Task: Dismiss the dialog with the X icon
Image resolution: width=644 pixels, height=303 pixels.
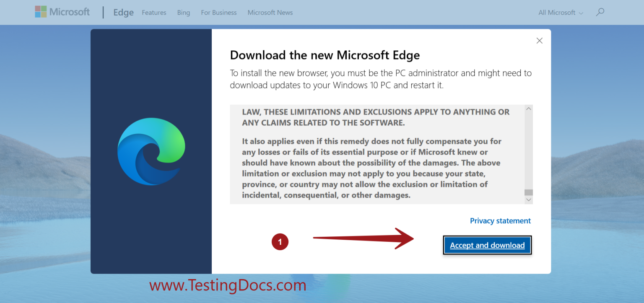Action: click(539, 41)
